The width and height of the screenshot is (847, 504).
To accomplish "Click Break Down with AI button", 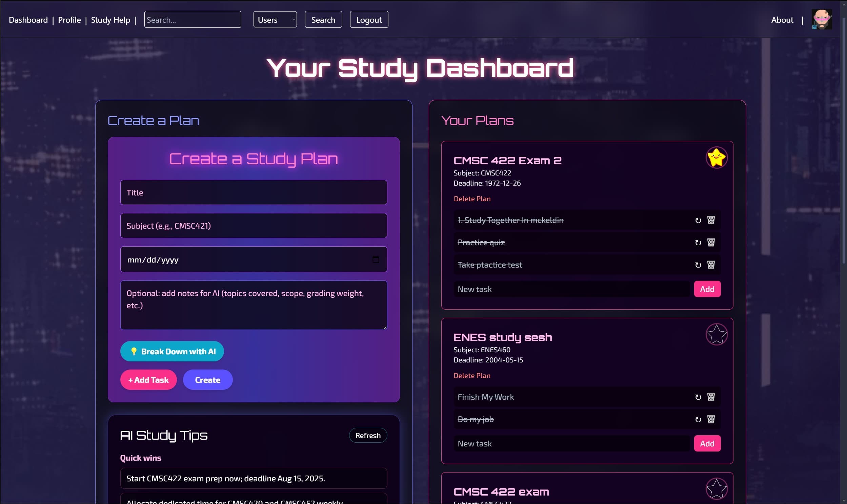I will 172,351.
